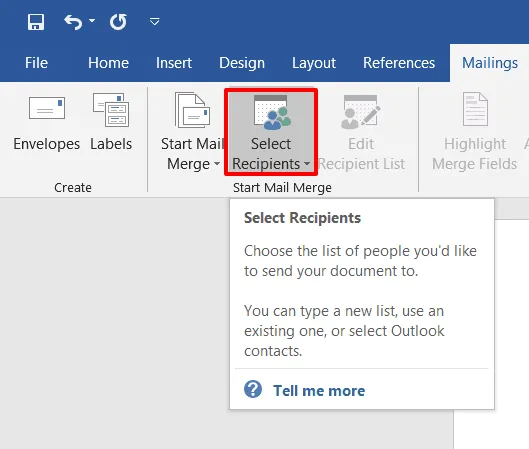Go to the Layout tab
This screenshot has width=529, height=449.
314,63
